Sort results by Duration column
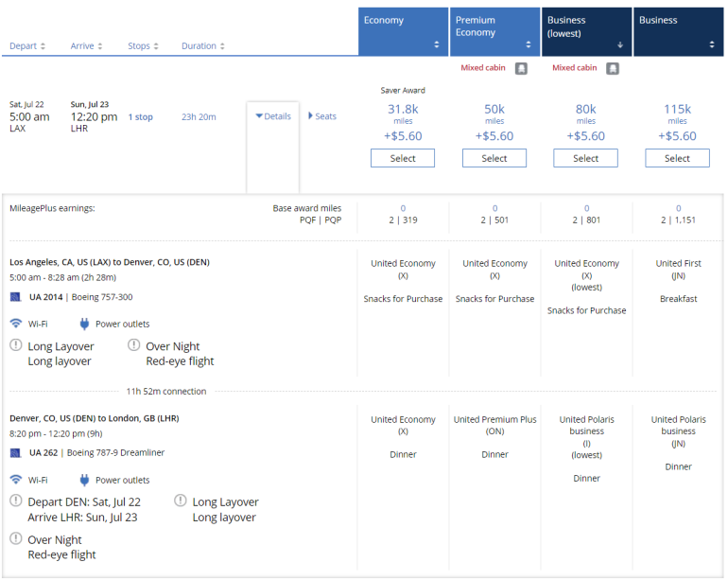Image resolution: width=728 pixels, height=580 pixels. (x=203, y=45)
